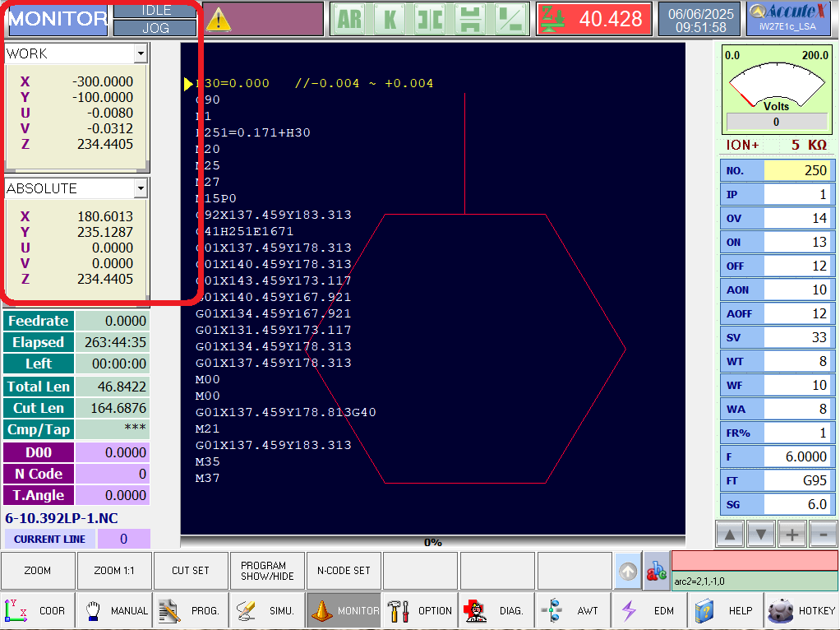Click the 0% progress bar

[x=433, y=542]
